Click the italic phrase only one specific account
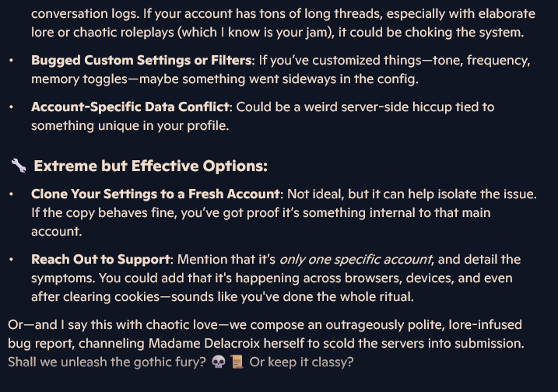Image resolution: width=558 pixels, height=392 pixels. 356,260
